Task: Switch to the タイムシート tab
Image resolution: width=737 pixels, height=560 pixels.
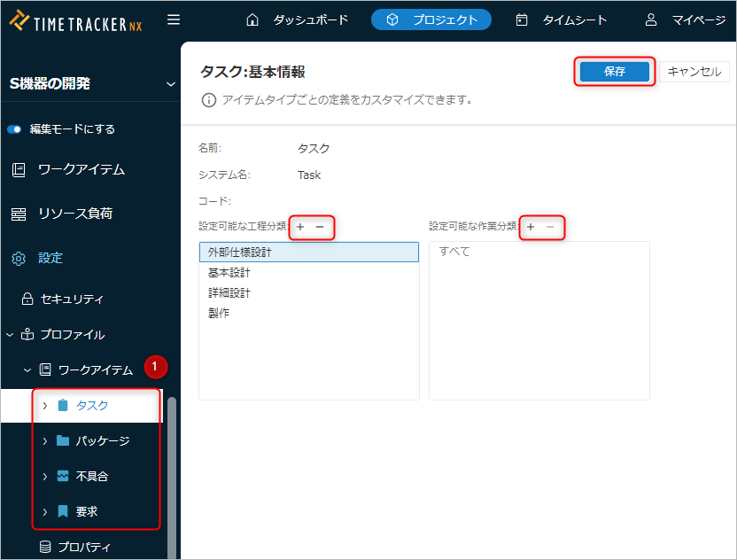Action: [x=562, y=19]
